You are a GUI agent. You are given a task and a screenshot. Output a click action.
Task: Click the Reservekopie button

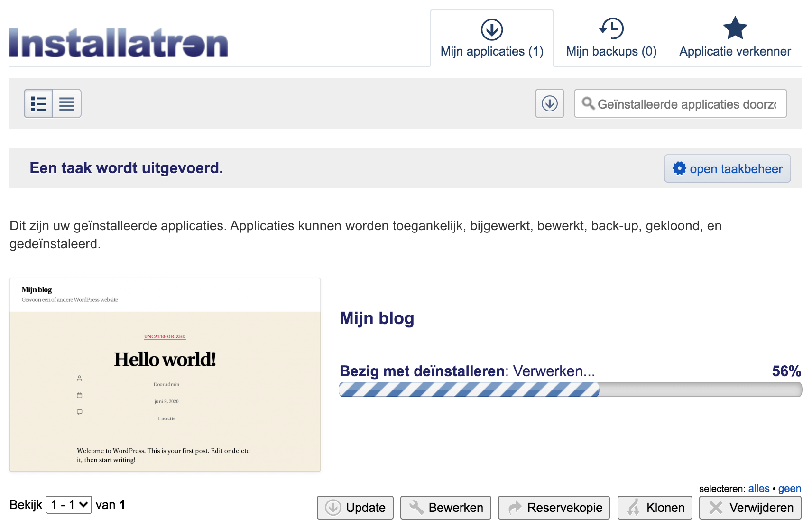click(554, 508)
